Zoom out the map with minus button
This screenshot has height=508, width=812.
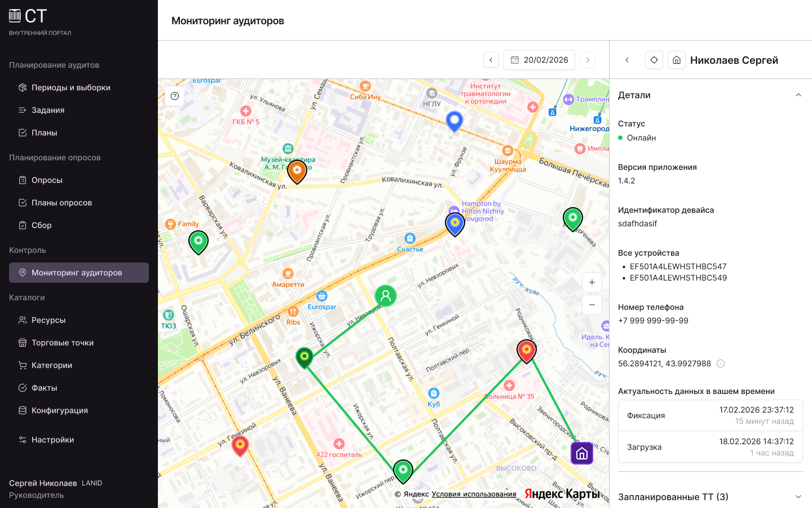(x=592, y=305)
